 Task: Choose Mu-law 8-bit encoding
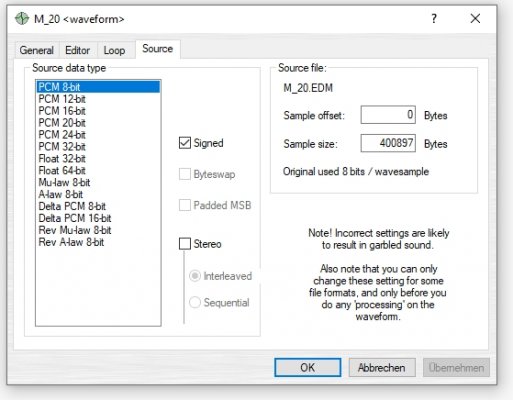click(x=98, y=182)
